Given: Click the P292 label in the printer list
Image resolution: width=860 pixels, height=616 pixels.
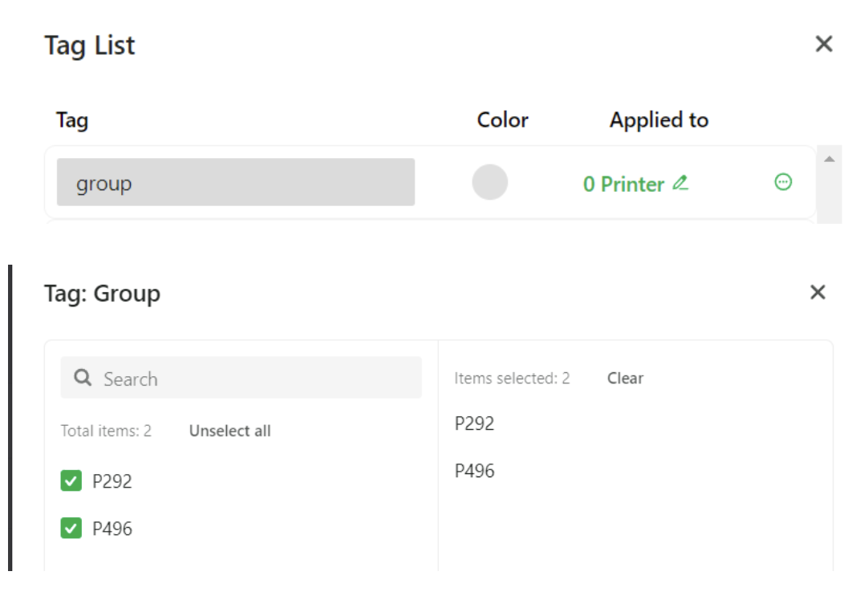Looking at the screenshot, I should (x=112, y=481).
